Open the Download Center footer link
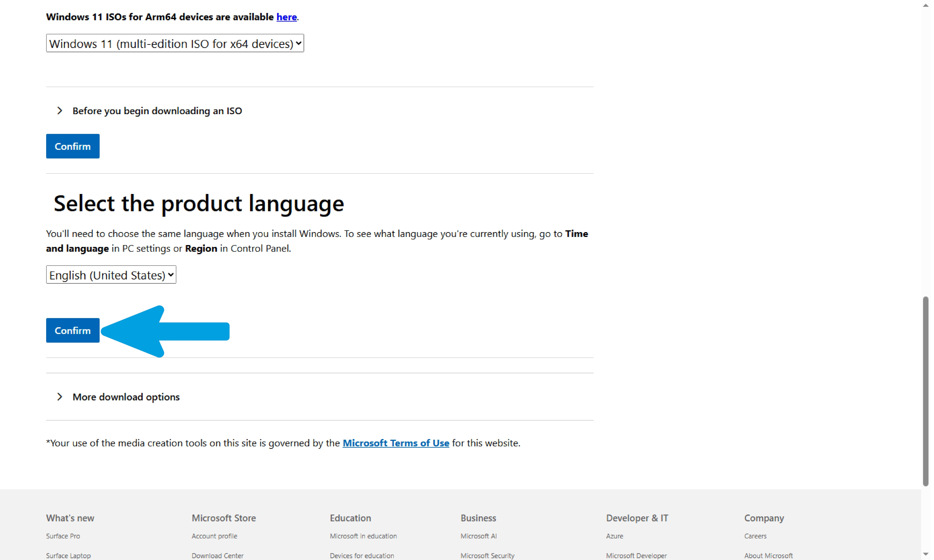Image resolution: width=934 pixels, height=560 pixels. pos(218,556)
